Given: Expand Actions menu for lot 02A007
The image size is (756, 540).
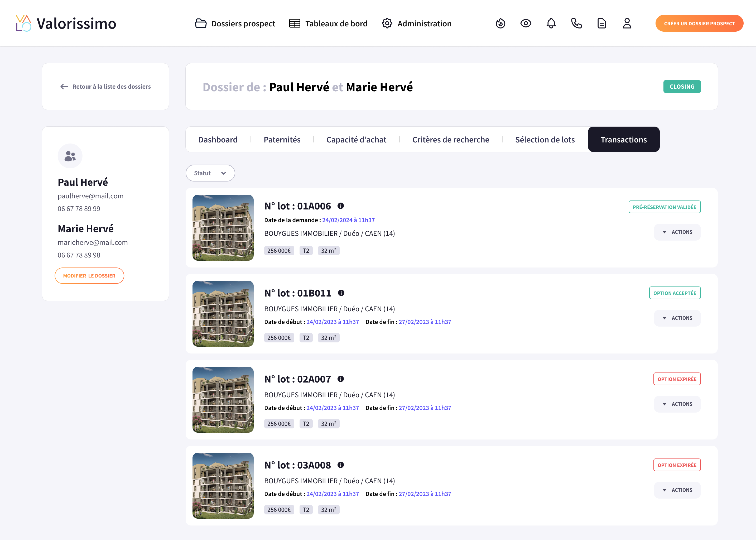Looking at the screenshot, I should click(677, 404).
